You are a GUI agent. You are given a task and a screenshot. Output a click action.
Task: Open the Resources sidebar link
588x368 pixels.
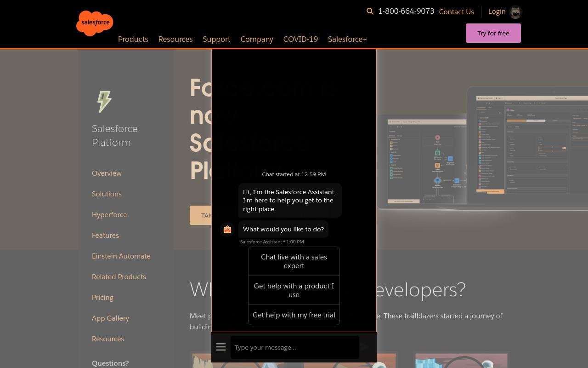point(108,339)
